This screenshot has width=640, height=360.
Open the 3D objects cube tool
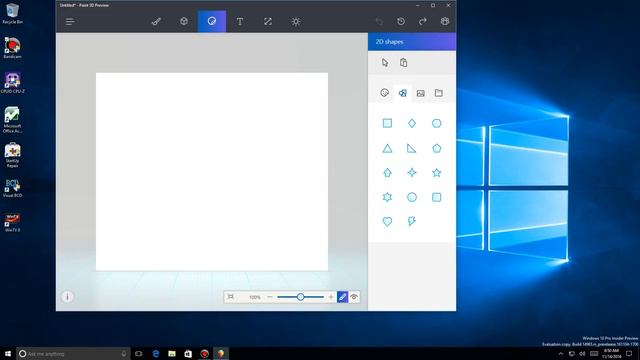(x=184, y=21)
